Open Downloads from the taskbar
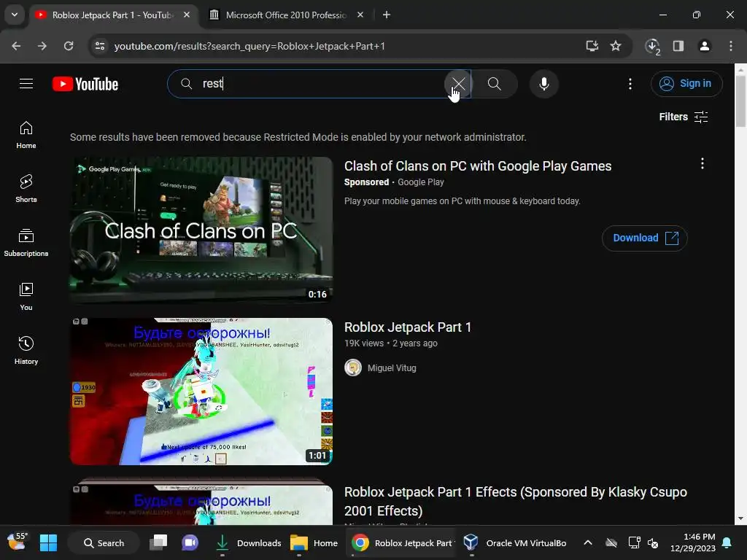This screenshot has width=747, height=560. click(248, 542)
